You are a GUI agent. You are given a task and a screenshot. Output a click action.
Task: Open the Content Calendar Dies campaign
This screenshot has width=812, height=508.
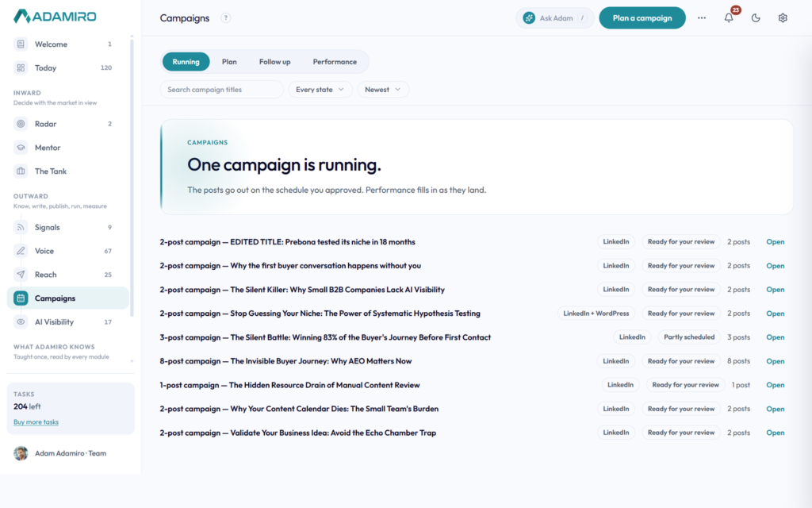point(776,409)
